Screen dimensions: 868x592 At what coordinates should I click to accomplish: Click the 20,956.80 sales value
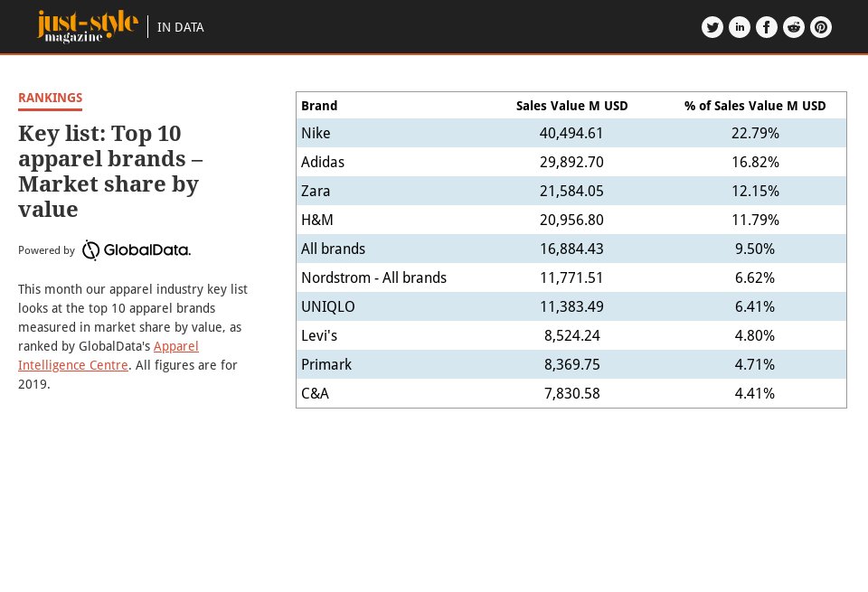click(571, 220)
